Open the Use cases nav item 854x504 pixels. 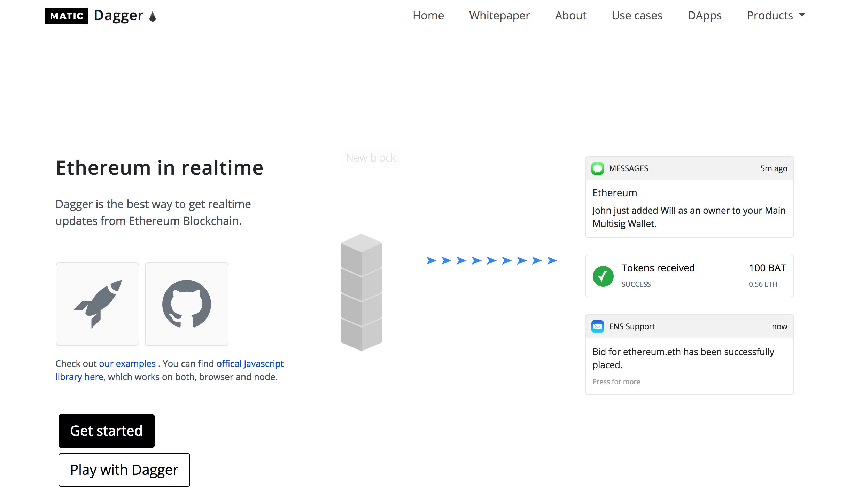point(637,16)
